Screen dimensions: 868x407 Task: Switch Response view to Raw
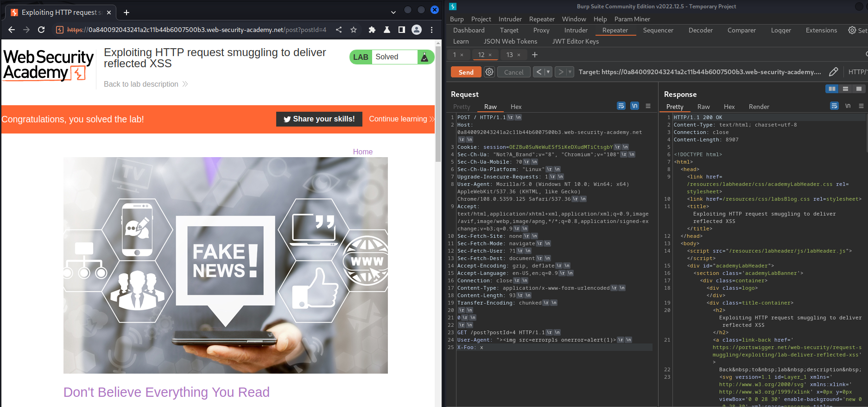pos(703,107)
